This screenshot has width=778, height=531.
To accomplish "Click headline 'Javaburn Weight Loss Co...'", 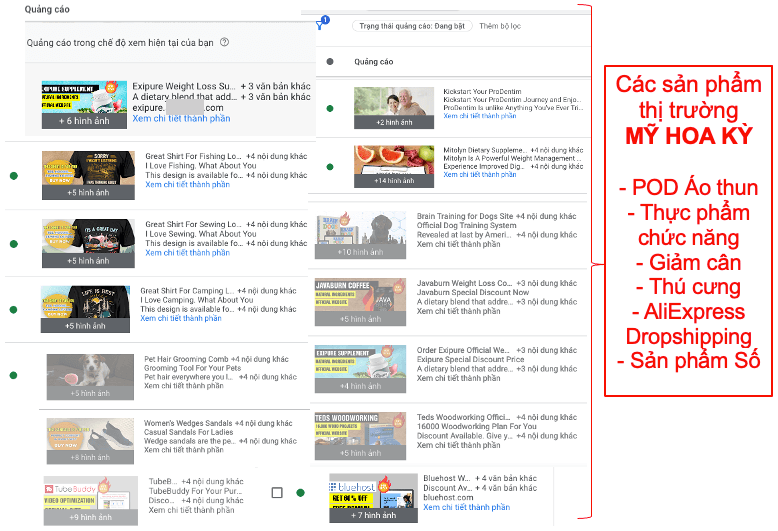I will coord(464,283).
